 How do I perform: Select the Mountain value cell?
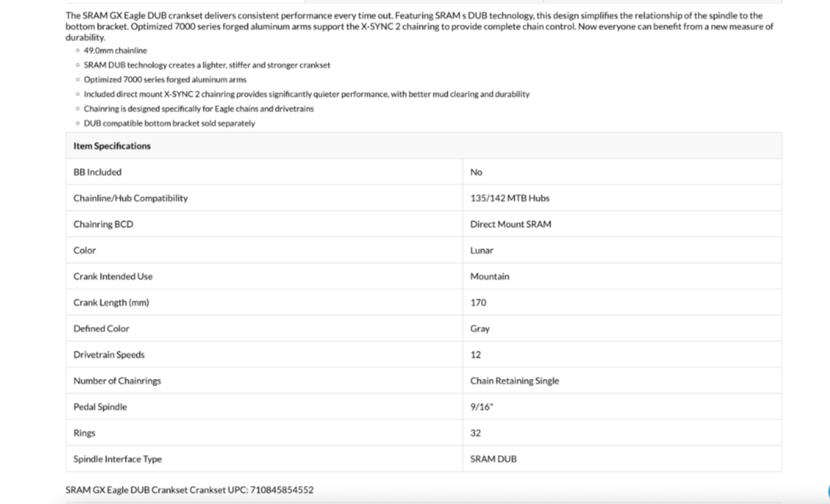(490, 276)
